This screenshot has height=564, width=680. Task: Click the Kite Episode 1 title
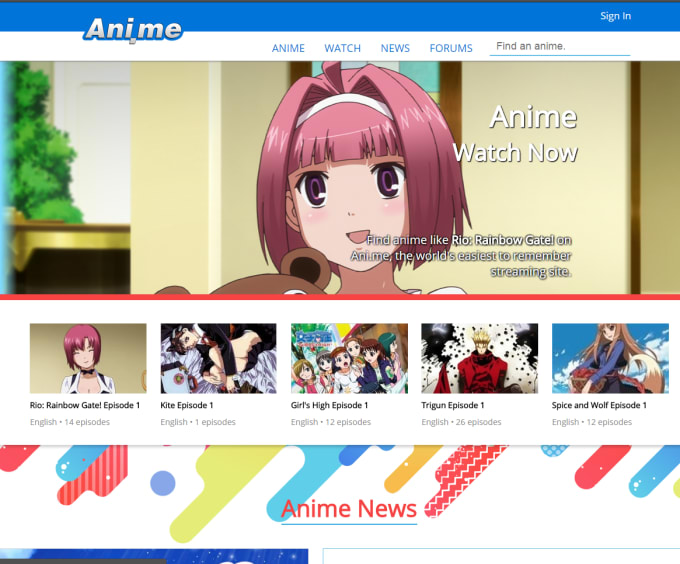187,405
